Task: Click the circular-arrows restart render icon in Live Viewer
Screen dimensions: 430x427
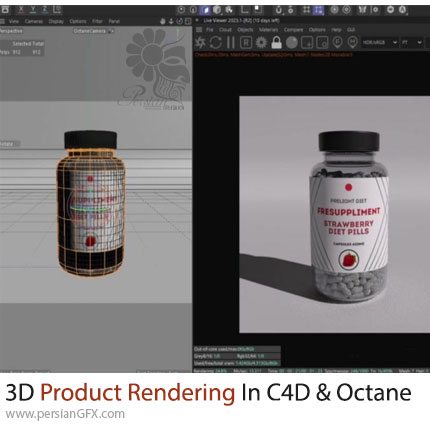Action: [x=216, y=43]
